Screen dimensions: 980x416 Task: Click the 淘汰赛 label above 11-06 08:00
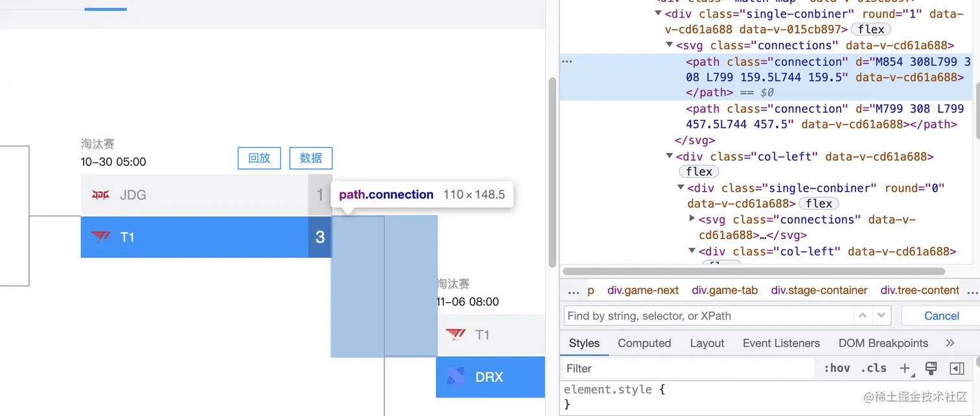tap(453, 284)
